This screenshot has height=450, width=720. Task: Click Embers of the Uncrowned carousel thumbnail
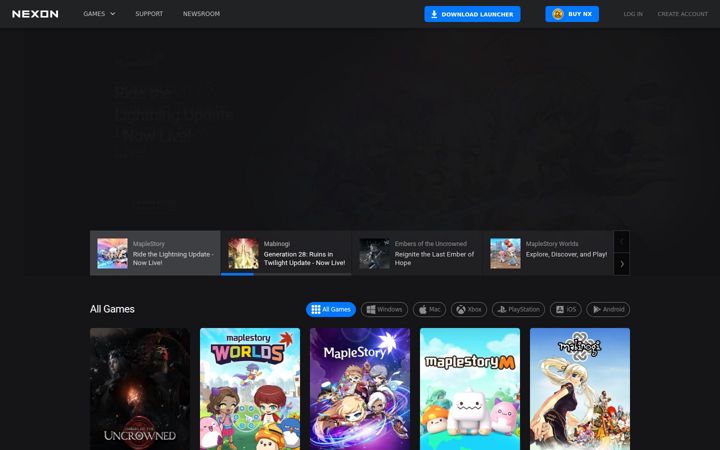(374, 253)
